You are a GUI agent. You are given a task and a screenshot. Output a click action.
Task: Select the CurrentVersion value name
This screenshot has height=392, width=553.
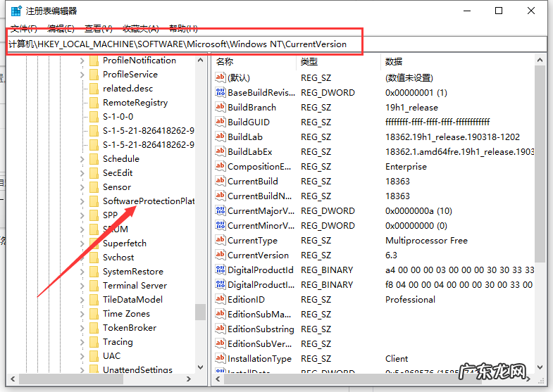[258, 255]
